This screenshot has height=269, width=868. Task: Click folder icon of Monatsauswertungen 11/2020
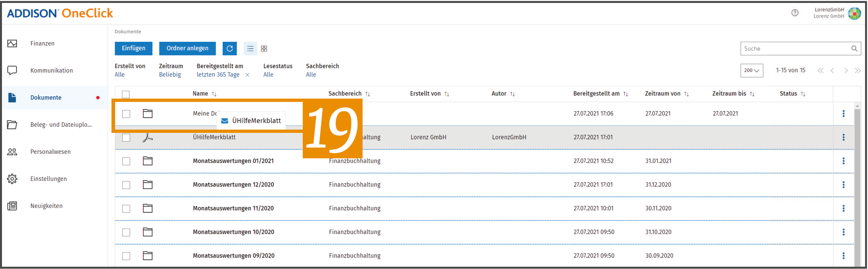147,208
